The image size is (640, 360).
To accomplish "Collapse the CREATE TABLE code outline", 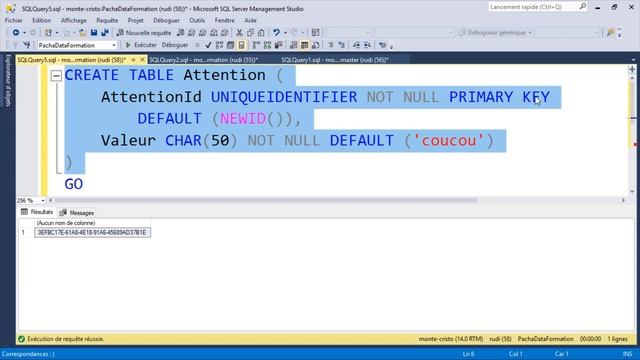I will coord(56,76).
